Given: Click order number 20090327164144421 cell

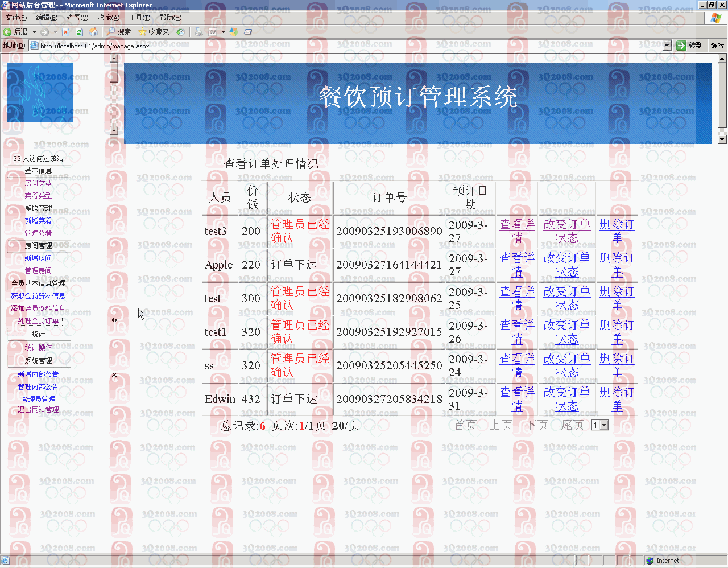Looking at the screenshot, I should [x=389, y=265].
